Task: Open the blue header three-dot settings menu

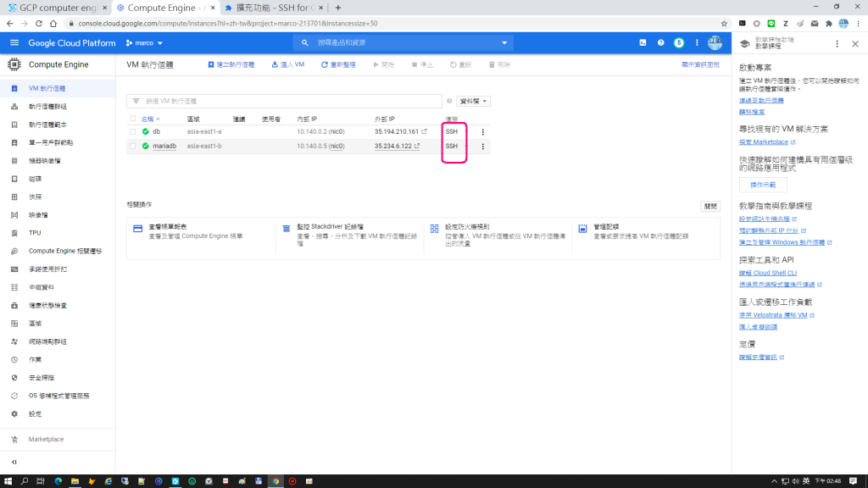Action: [697, 42]
